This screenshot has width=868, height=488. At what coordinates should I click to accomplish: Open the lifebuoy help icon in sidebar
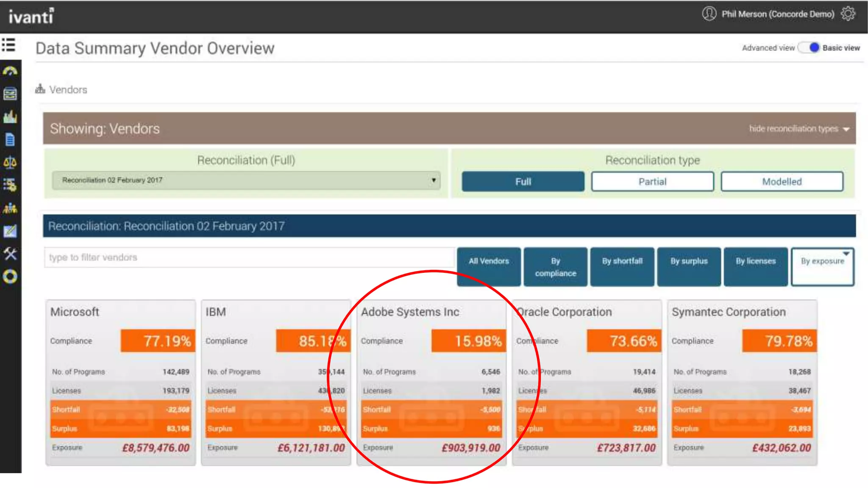10,277
